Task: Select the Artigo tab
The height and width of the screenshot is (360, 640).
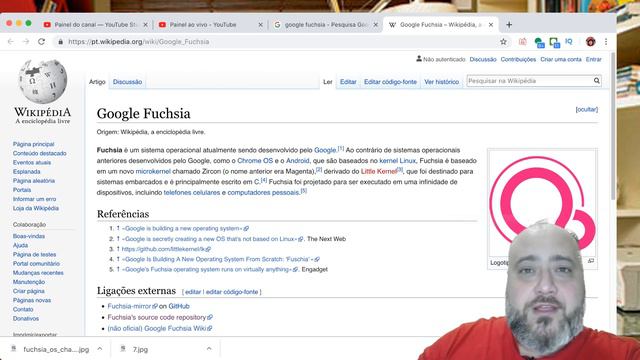Action: point(97,82)
